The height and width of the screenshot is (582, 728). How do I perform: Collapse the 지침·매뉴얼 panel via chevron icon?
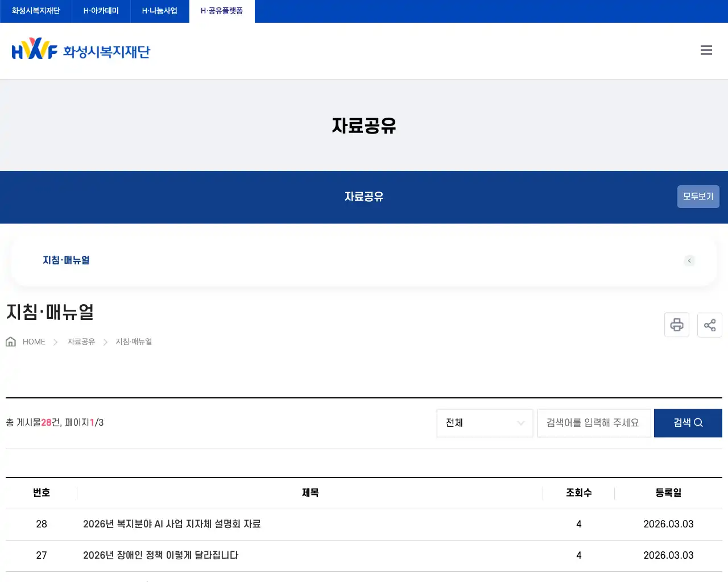(689, 261)
